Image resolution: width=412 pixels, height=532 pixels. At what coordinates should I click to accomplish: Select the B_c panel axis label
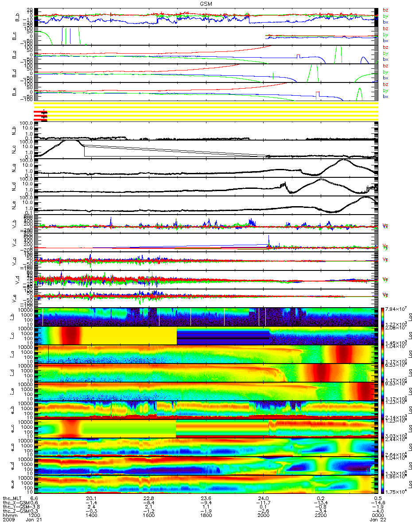(x=15, y=35)
